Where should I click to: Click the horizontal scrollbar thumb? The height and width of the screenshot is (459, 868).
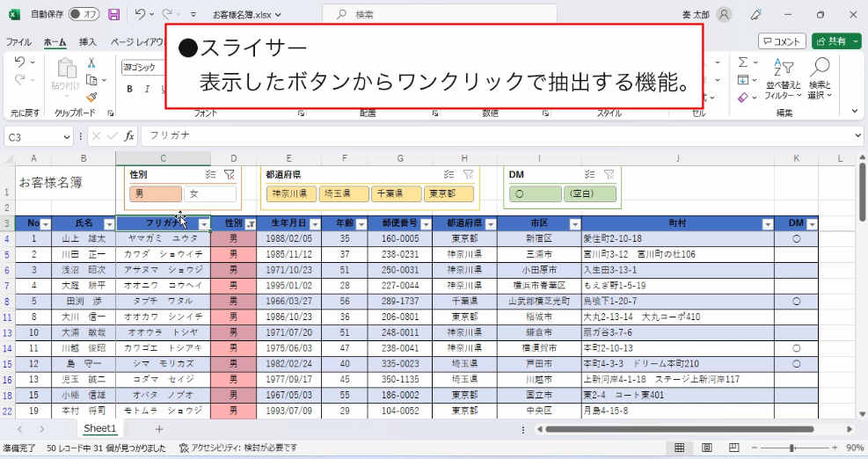pos(679,429)
